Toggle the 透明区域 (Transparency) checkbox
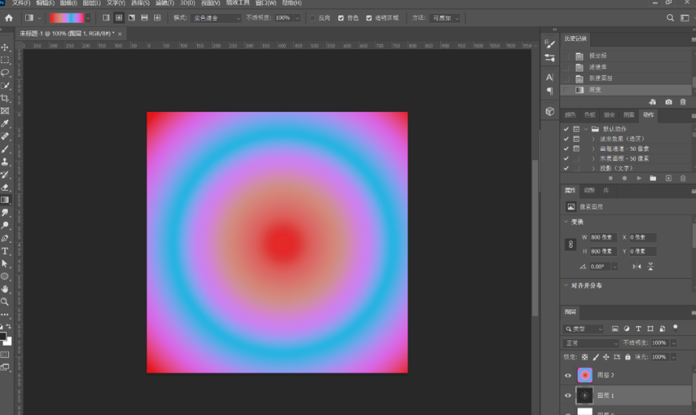Image resolution: width=696 pixels, height=415 pixels. click(x=369, y=18)
